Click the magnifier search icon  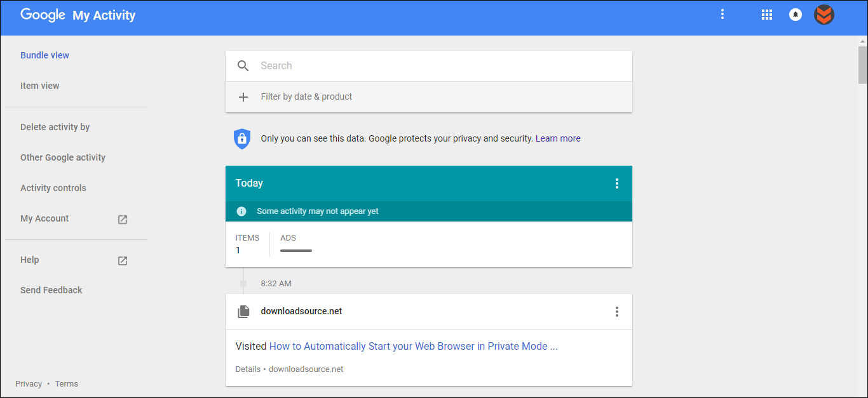243,66
